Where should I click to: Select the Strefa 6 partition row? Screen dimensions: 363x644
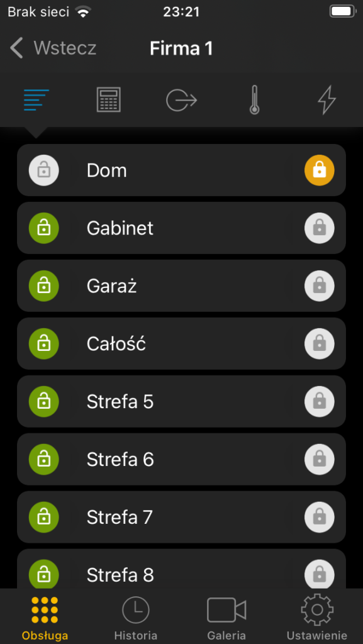181,459
